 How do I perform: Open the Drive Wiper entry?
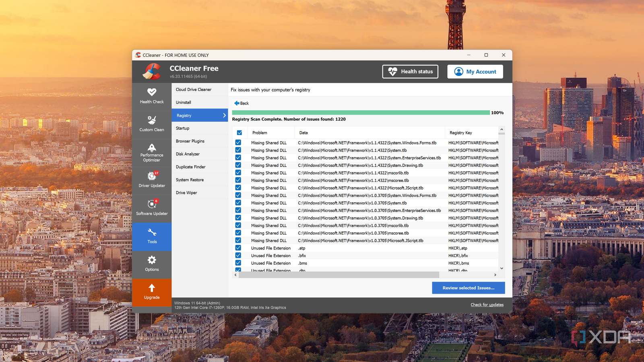tap(200, 193)
